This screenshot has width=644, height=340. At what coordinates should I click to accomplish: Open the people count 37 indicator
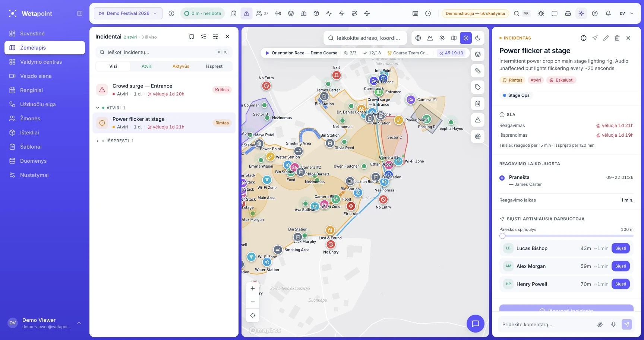pyautogui.click(x=262, y=13)
